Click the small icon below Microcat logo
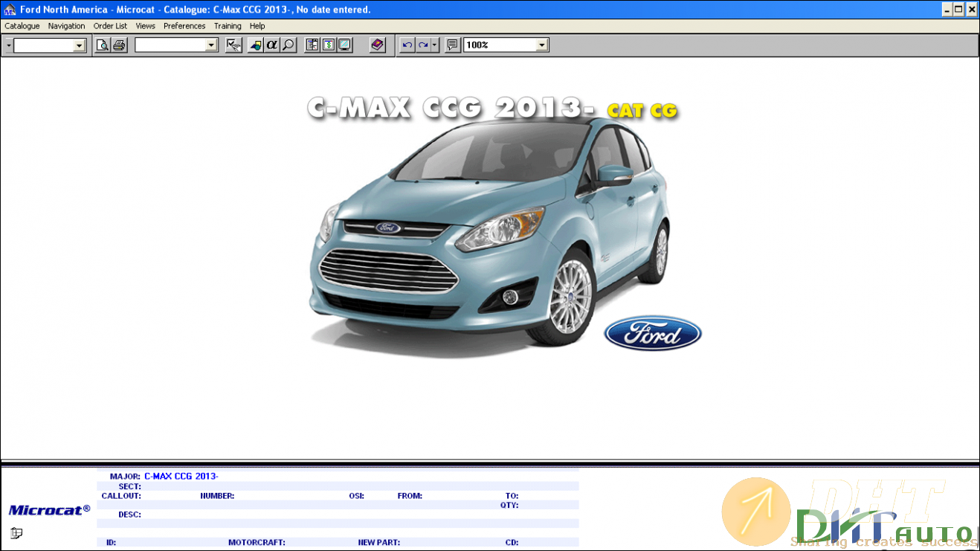The image size is (980, 551). 16,532
